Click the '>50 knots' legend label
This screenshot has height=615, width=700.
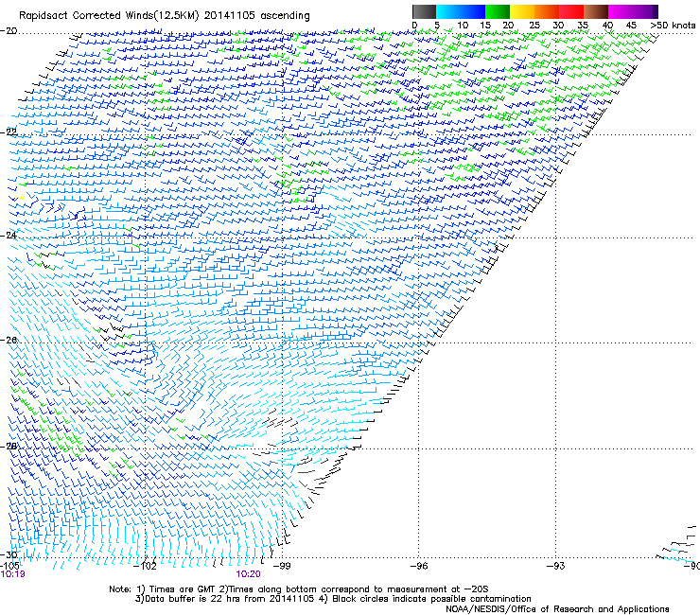click(673, 26)
